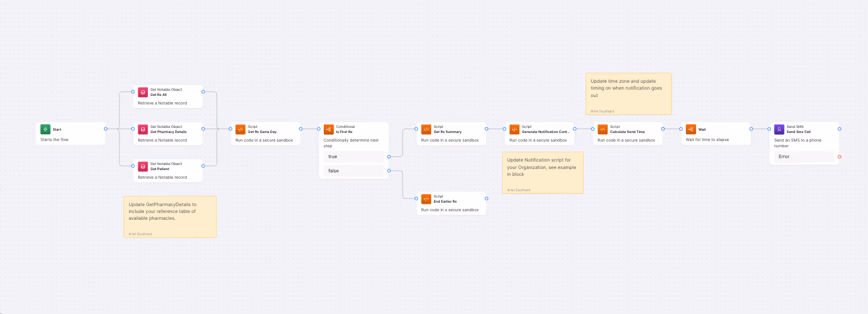This screenshot has width=868, height=314.
Task: Click the 'End Earlier Rx' title
Action: pyautogui.click(x=445, y=202)
